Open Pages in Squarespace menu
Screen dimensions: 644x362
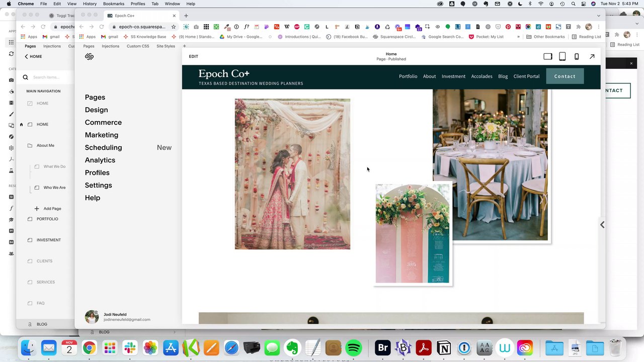tap(95, 97)
